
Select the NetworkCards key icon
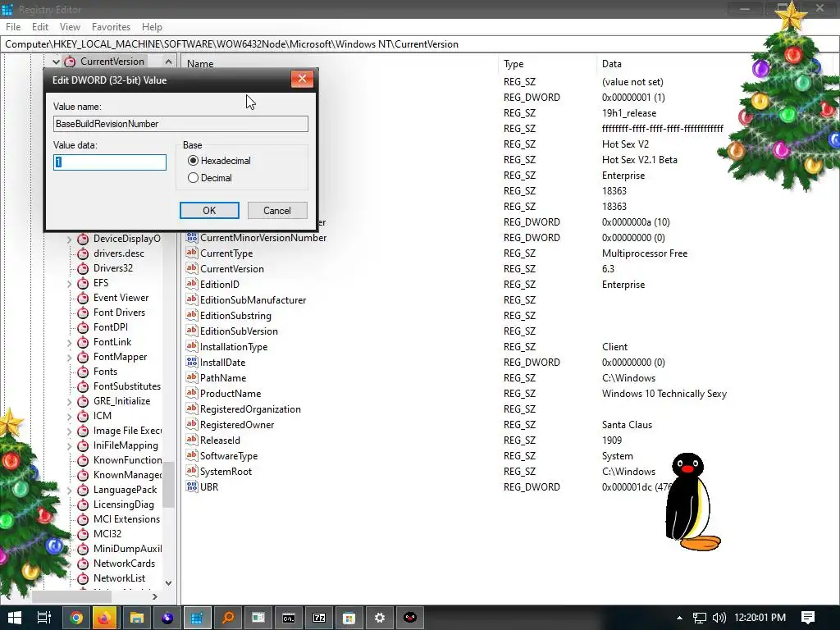(x=83, y=564)
